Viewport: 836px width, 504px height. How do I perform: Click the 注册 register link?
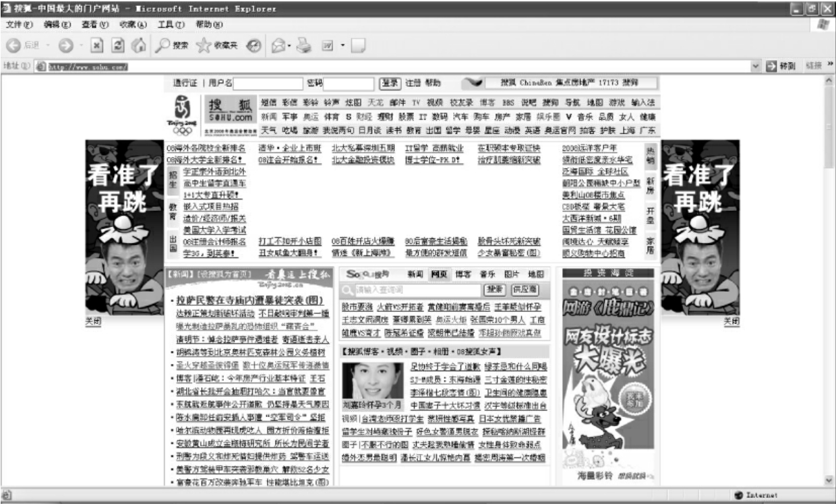[413, 83]
